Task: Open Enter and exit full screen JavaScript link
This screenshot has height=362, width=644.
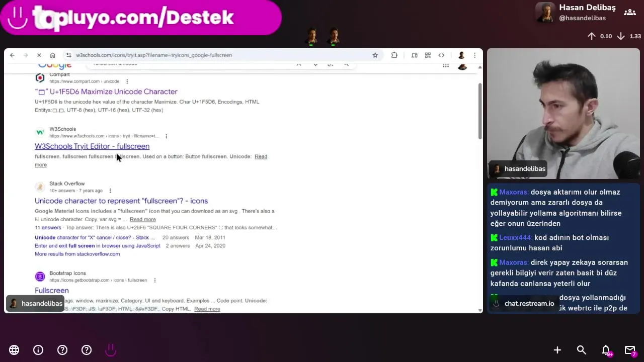Action: point(98,246)
